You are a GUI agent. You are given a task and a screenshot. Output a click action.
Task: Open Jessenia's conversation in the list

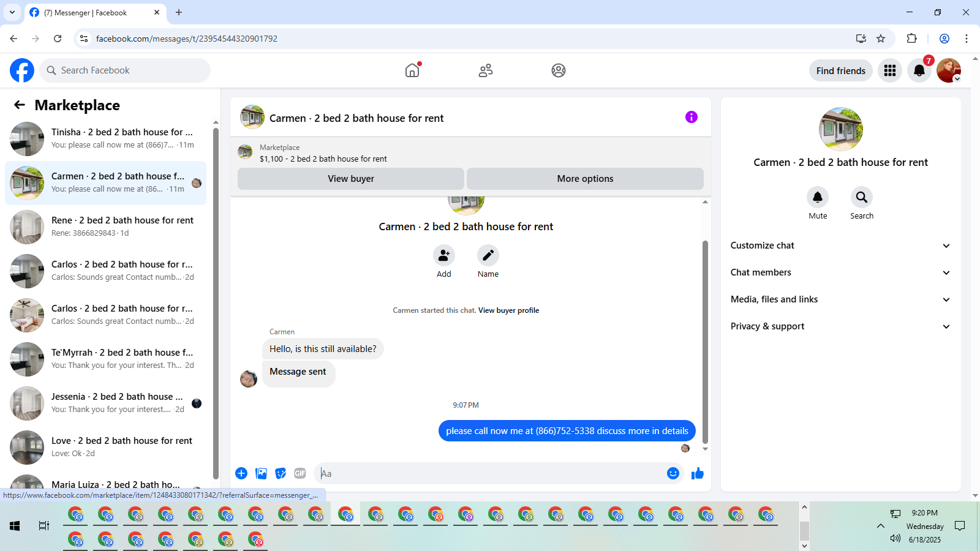click(105, 403)
